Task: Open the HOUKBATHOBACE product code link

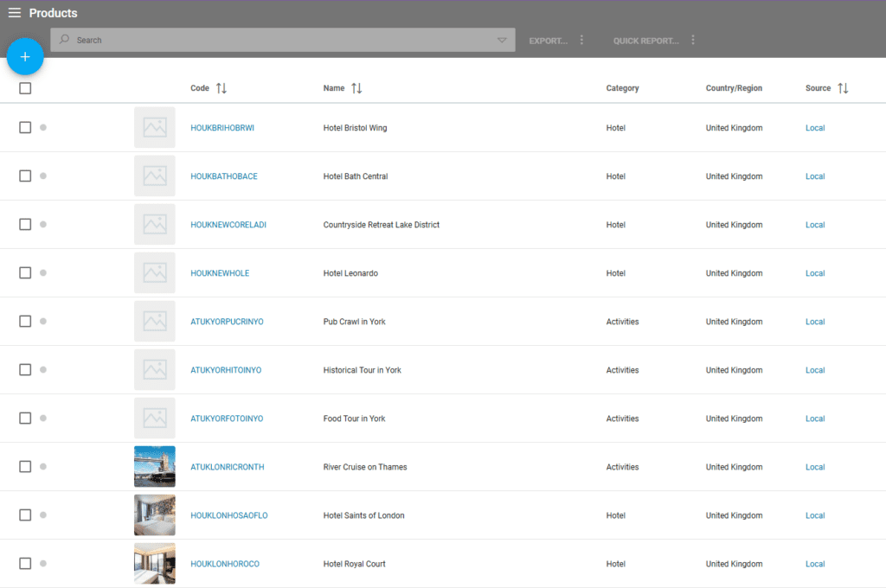Action: point(224,176)
